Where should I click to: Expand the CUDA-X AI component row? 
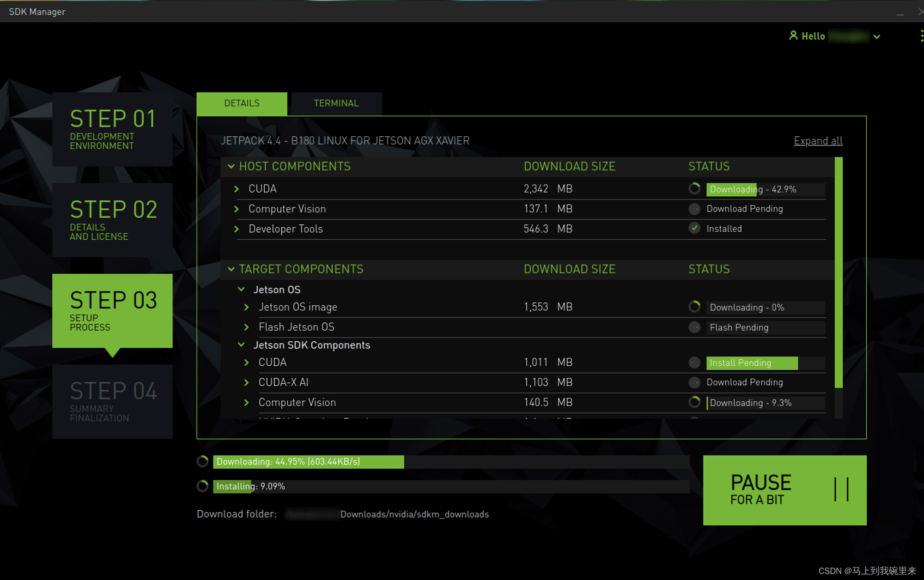246,382
